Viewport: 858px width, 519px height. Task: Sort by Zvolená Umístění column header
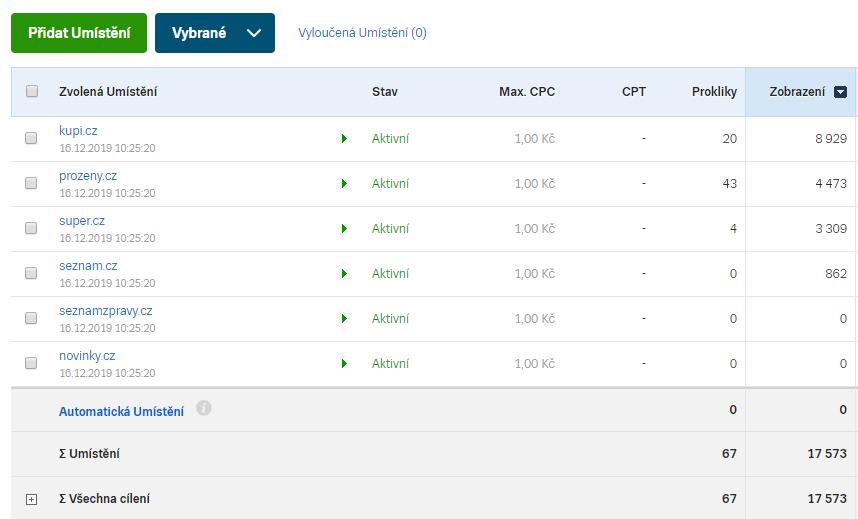pyautogui.click(x=108, y=91)
